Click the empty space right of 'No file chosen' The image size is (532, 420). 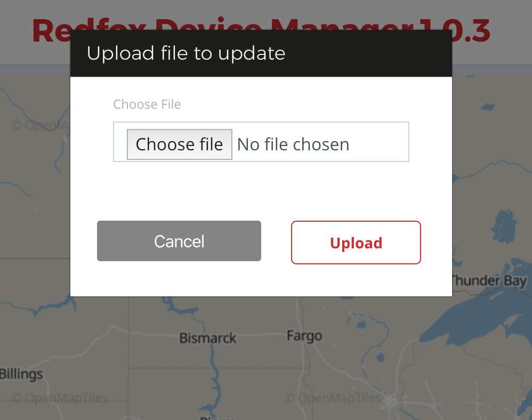(x=378, y=144)
